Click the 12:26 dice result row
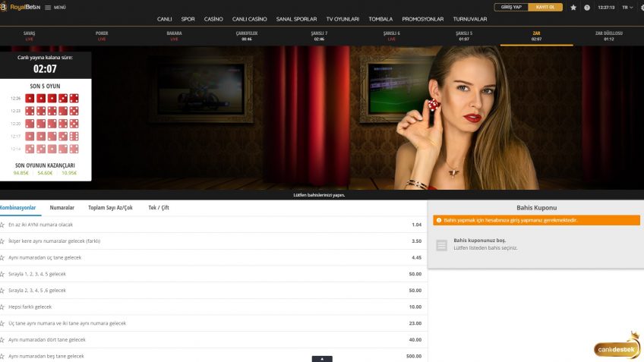The width and height of the screenshot is (644, 362). pyautogui.click(x=44, y=98)
